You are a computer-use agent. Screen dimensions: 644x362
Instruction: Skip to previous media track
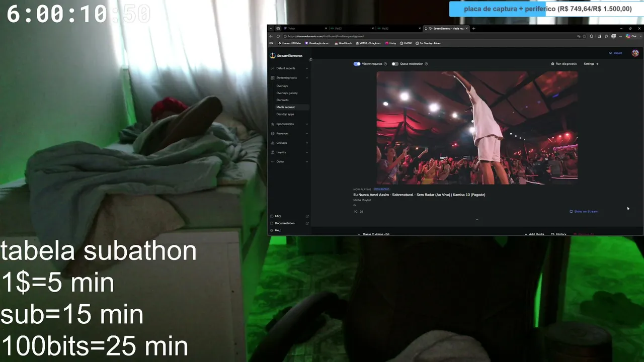coord(356,212)
